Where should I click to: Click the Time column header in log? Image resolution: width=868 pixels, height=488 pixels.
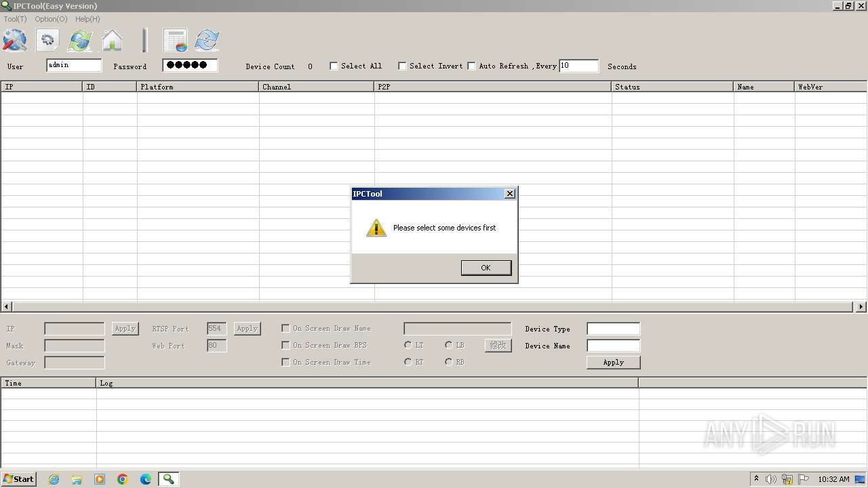49,383
